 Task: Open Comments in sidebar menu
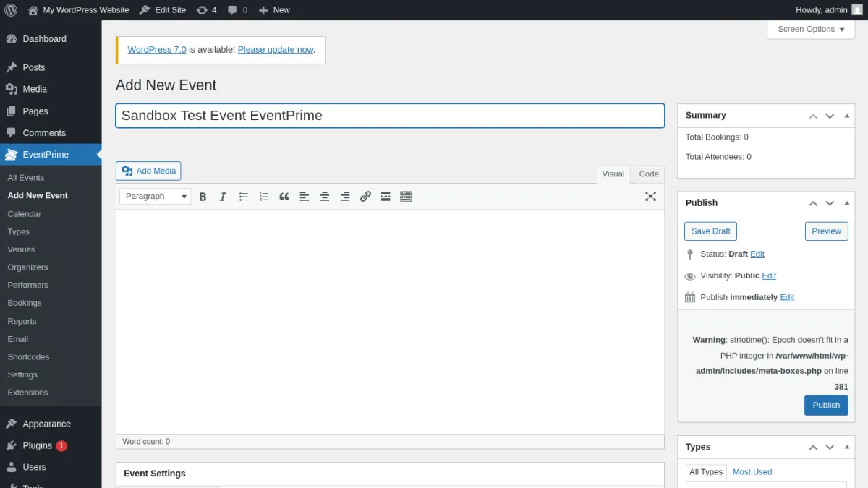pos(51,133)
